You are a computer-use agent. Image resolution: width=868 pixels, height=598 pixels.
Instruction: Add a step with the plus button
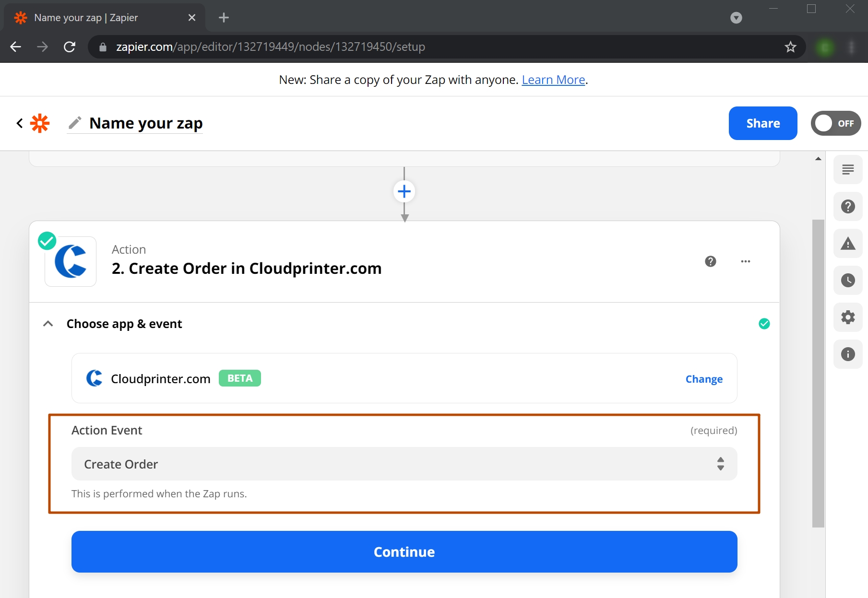click(404, 191)
